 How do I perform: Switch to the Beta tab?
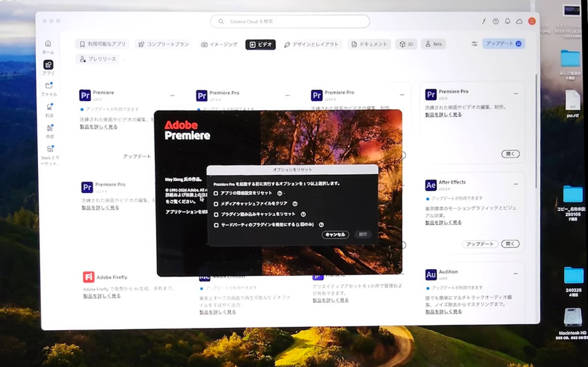(x=433, y=44)
